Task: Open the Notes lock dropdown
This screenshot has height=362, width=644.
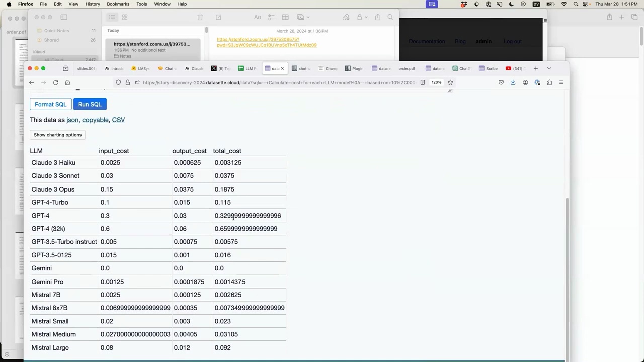Action: click(362, 17)
